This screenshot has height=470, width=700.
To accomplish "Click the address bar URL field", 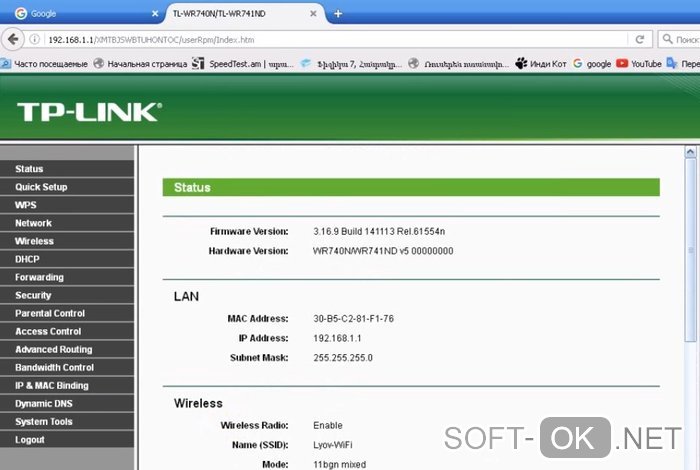I will [335, 40].
